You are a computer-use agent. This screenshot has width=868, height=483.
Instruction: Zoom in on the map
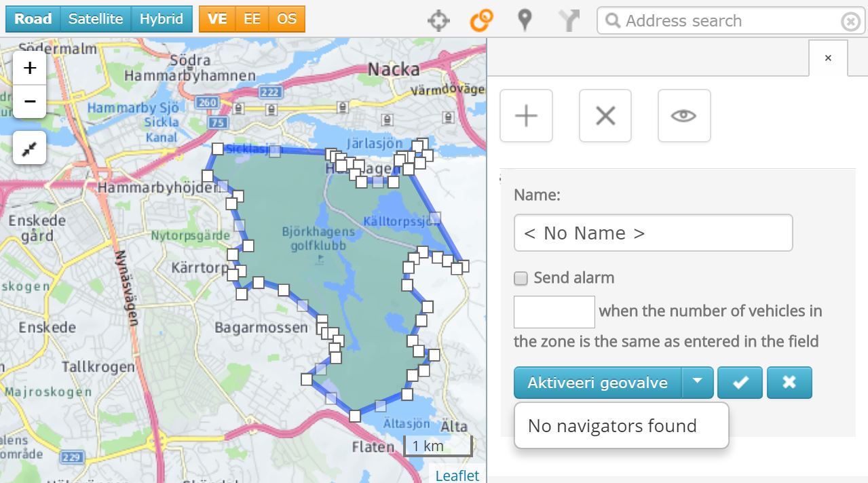pos(30,69)
